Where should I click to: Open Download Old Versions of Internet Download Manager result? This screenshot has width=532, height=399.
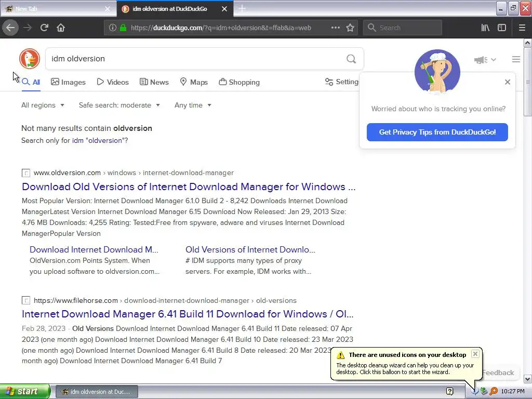(x=189, y=187)
